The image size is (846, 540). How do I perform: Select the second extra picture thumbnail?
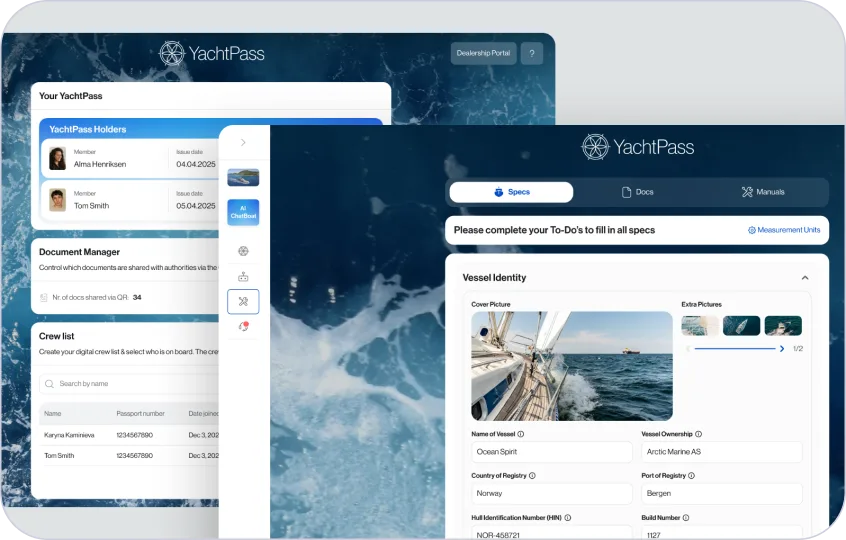[x=741, y=326]
